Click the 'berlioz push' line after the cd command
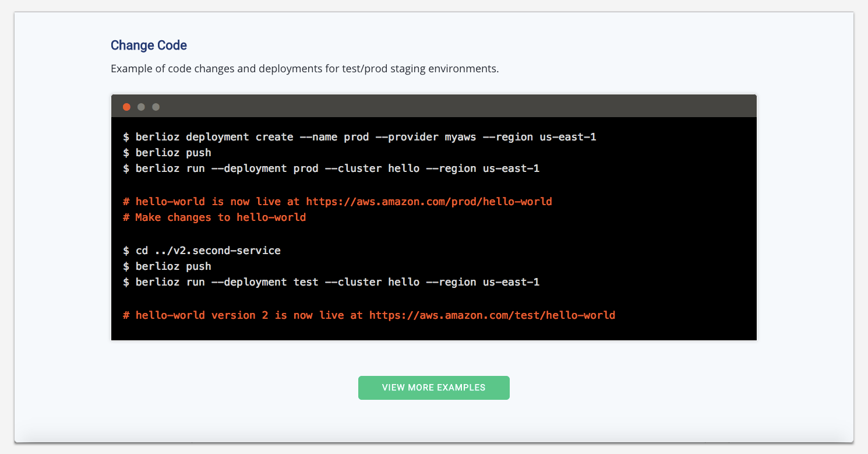The image size is (868, 454). (x=167, y=266)
